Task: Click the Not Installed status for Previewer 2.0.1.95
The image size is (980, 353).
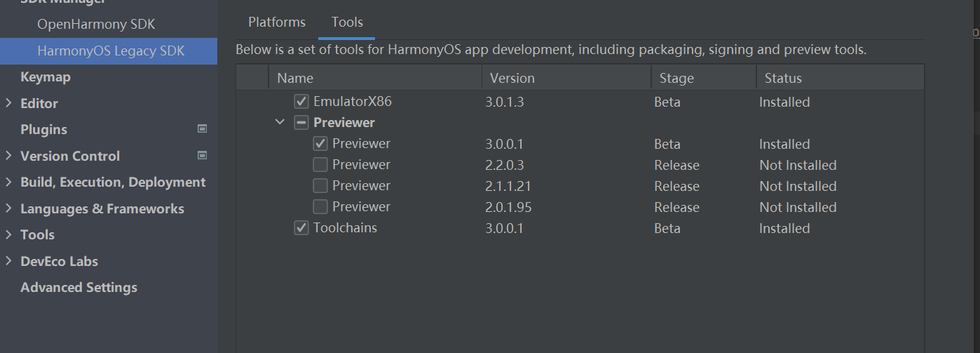Action: (x=798, y=208)
